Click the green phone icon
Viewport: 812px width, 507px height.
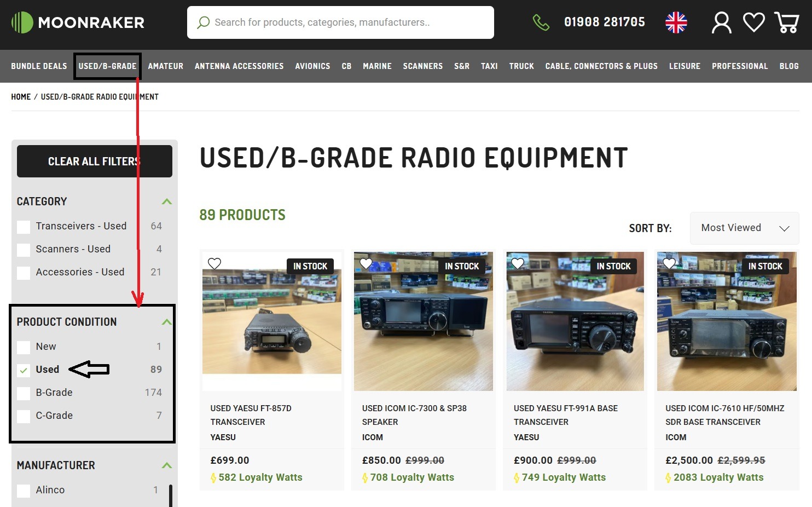pos(541,22)
